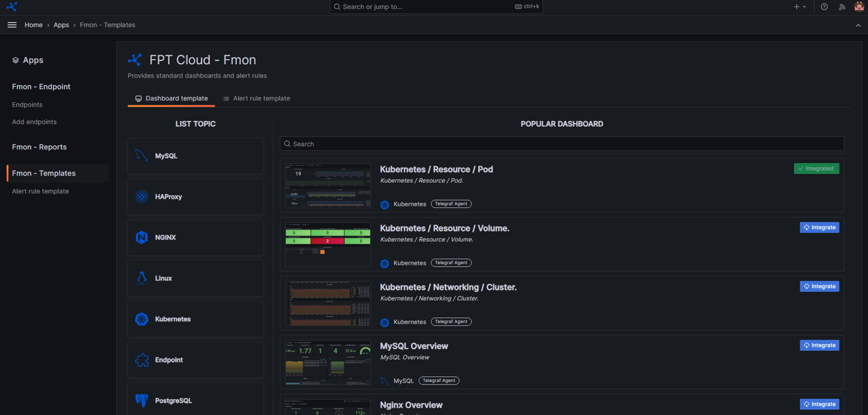Integrate the Kubernetes Resource Volume dashboard
Screen dimensions: 868x415
click(819, 227)
